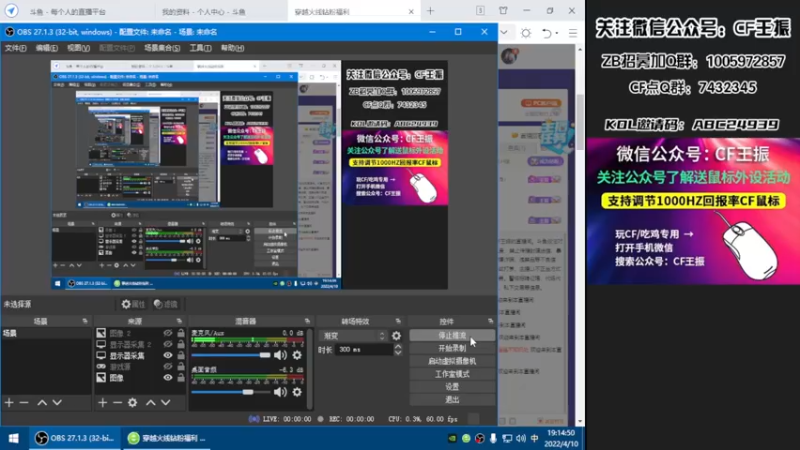Viewport: 800px width, 450px height.
Task: Open transition properties gear next to 渐变
Action: tap(396, 336)
